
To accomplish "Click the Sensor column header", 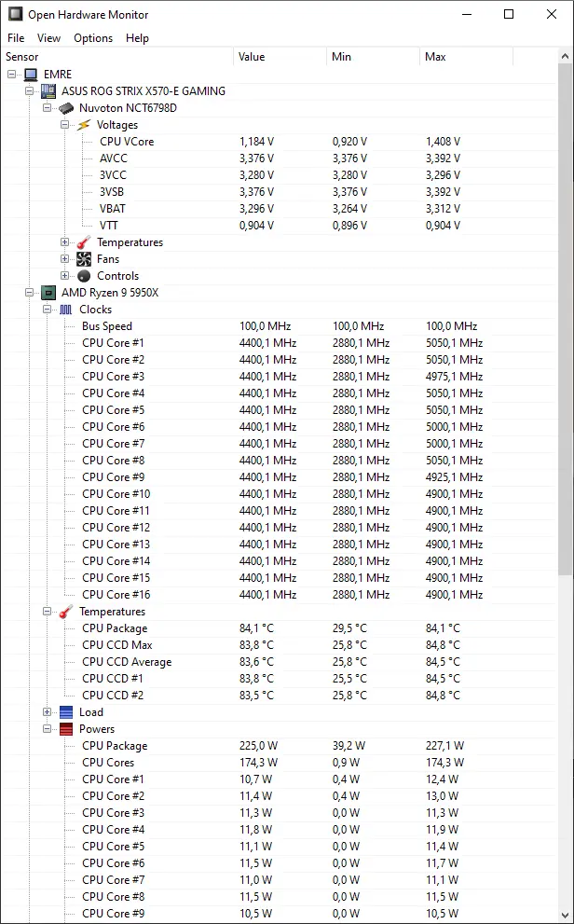I will click(x=117, y=57).
